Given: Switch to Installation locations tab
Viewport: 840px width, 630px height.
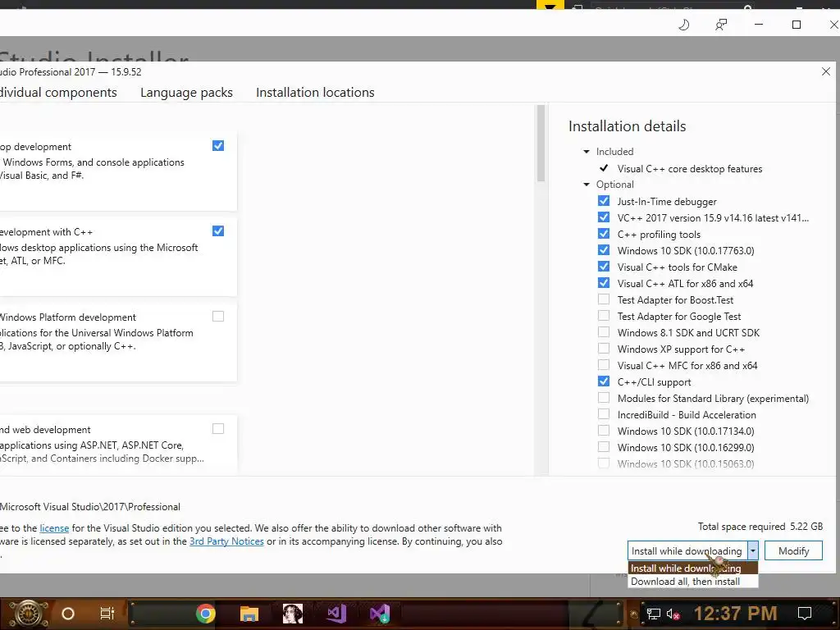Looking at the screenshot, I should click(315, 93).
